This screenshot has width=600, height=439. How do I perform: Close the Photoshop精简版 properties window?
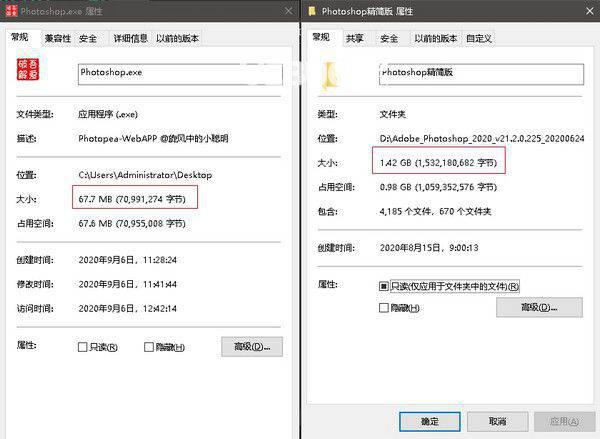[x=590, y=11]
